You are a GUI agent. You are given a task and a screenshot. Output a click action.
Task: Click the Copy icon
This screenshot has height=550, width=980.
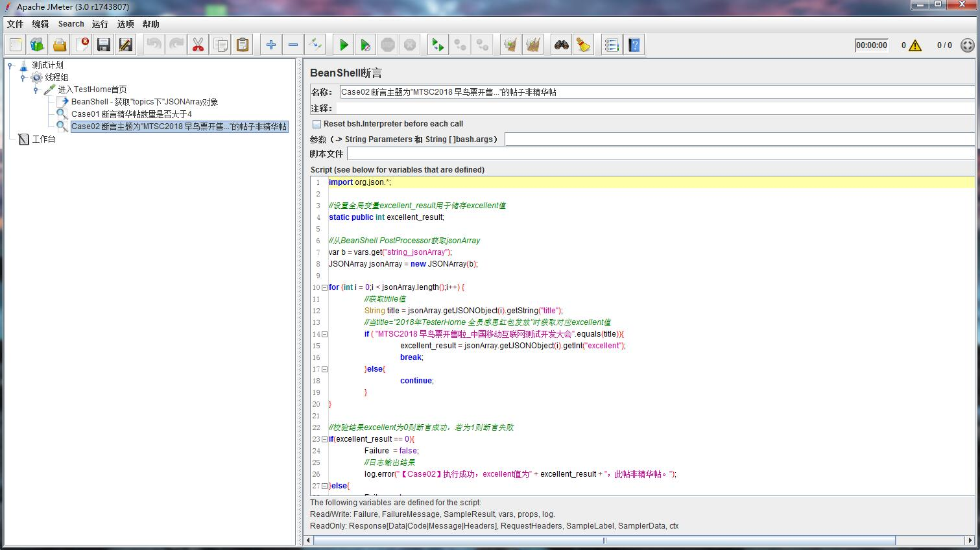pos(220,45)
